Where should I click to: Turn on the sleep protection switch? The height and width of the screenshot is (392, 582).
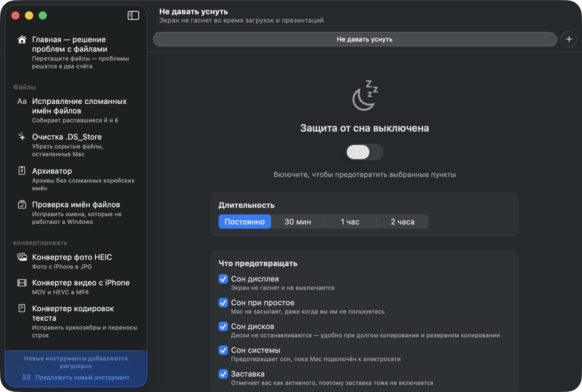[x=365, y=152]
